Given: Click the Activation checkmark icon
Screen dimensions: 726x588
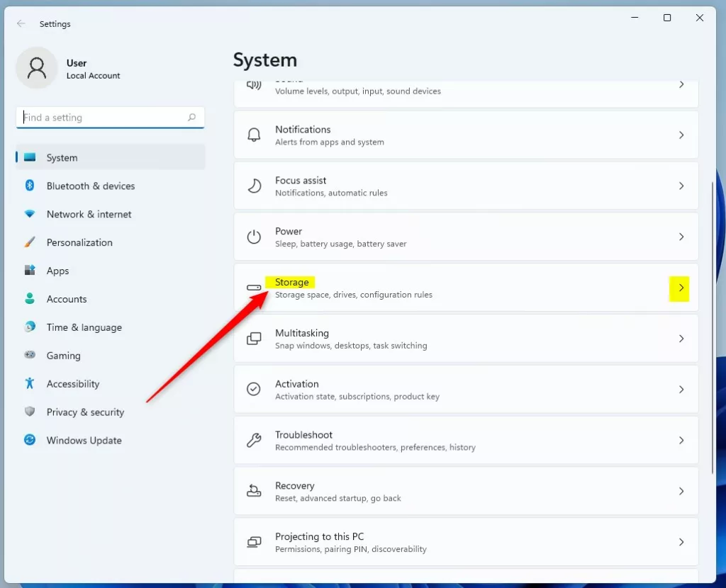Looking at the screenshot, I should click(254, 389).
